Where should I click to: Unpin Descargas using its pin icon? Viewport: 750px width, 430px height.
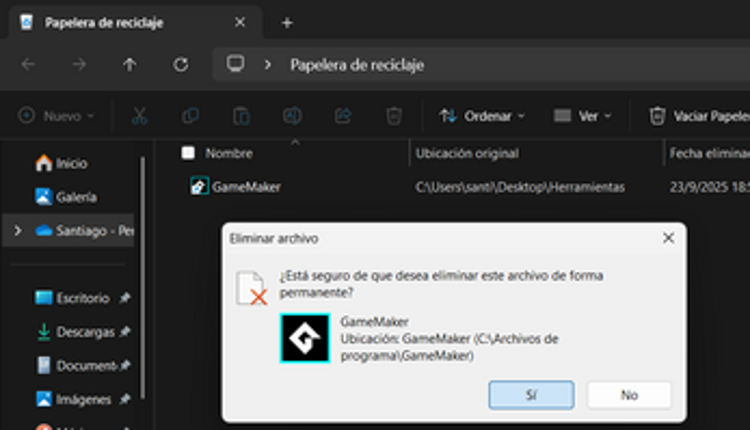125,331
